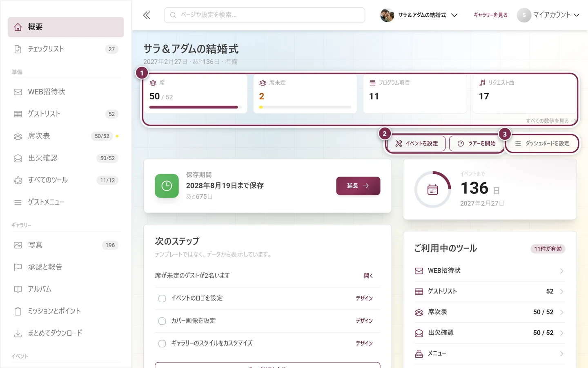Image resolution: width=588 pixels, height=368 pixels.
Task: Click the 席 50/52 progress bar
Action: tap(195, 107)
